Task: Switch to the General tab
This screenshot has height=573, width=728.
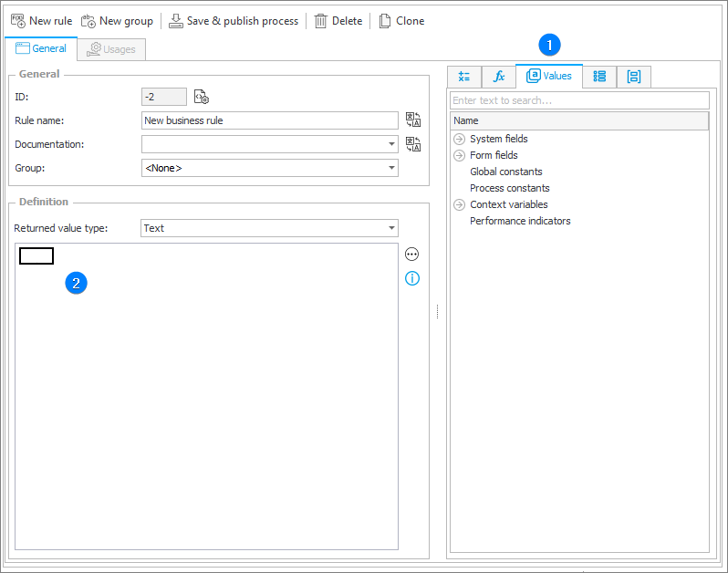Action: click(x=41, y=48)
